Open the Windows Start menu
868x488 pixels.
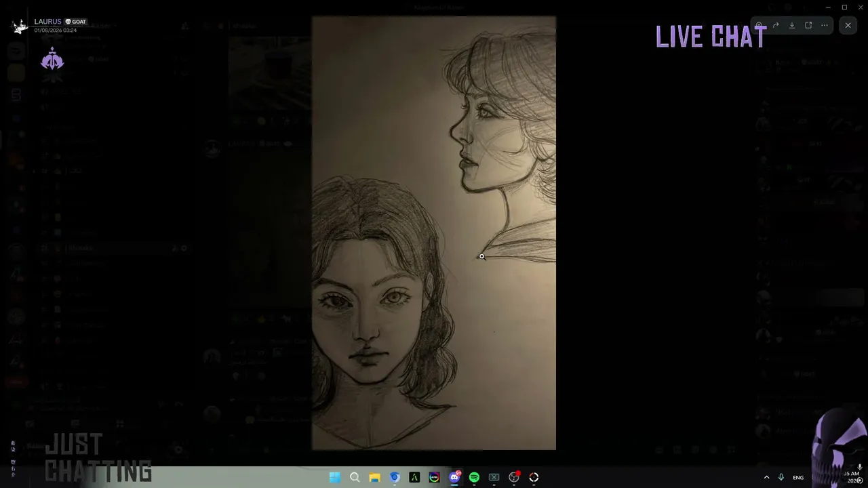(335, 477)
